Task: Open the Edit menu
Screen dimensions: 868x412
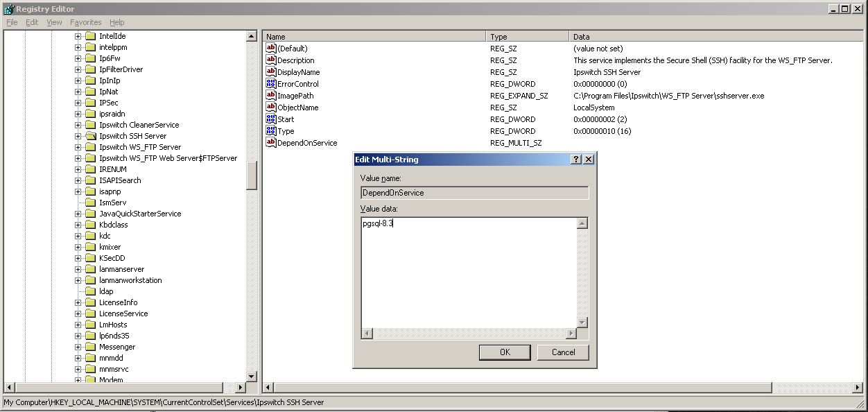Action: [32, 22]
